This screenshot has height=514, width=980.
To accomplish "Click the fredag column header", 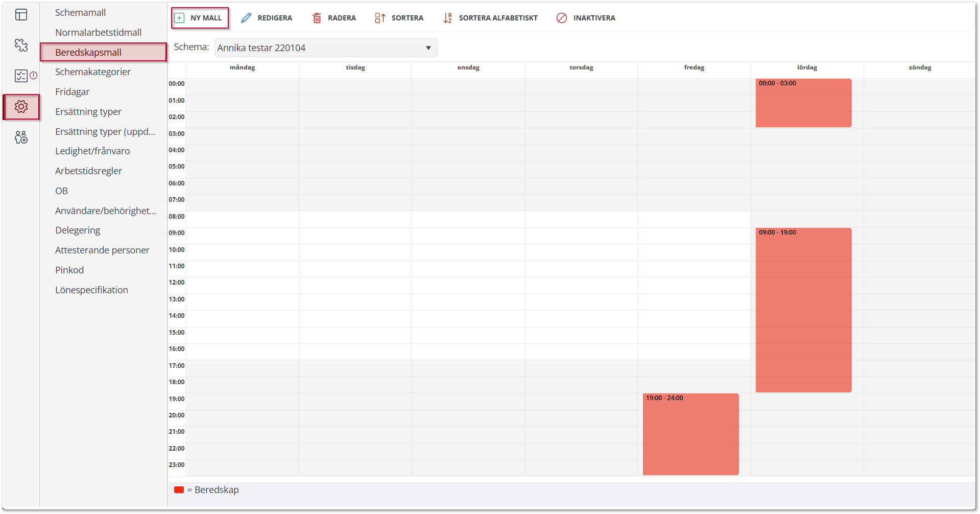I will click(x=694, y=67).
